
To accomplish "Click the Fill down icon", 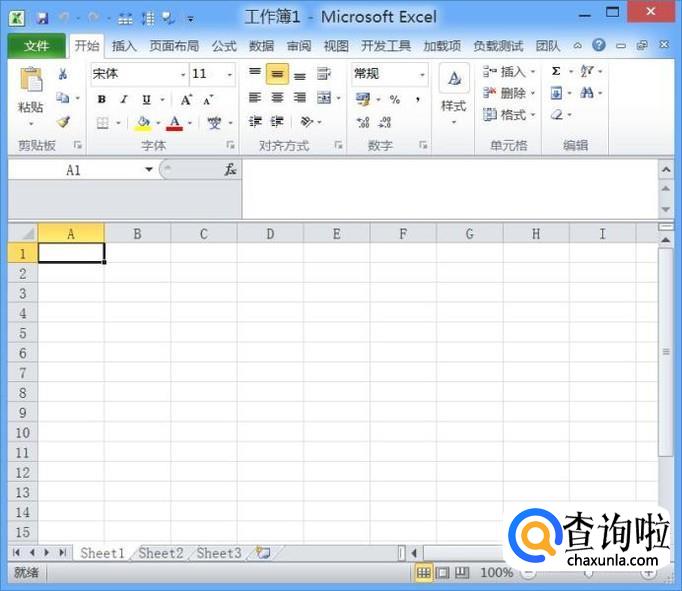I will pos(556,93).
